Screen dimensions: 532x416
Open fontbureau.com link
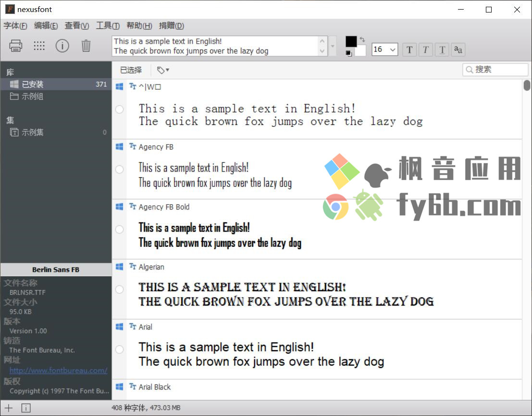(58, 370)
